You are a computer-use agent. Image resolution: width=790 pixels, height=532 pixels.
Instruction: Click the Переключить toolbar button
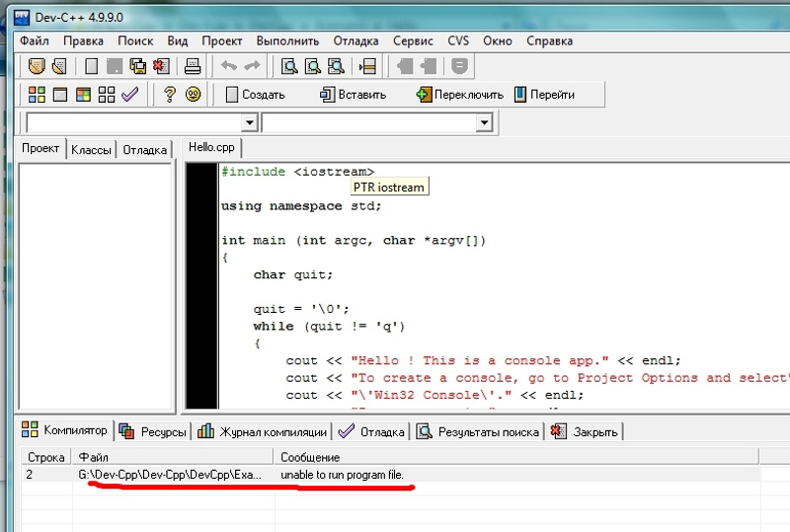459,95
